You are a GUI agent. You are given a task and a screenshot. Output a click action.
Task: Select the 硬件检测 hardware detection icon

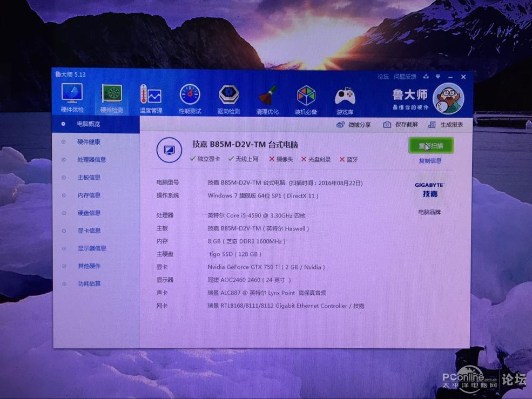[x=112, y=98]
